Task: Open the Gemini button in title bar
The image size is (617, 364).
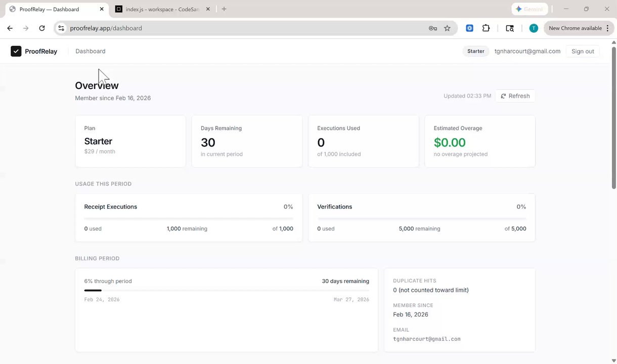Action: click(x=530, y=9)
